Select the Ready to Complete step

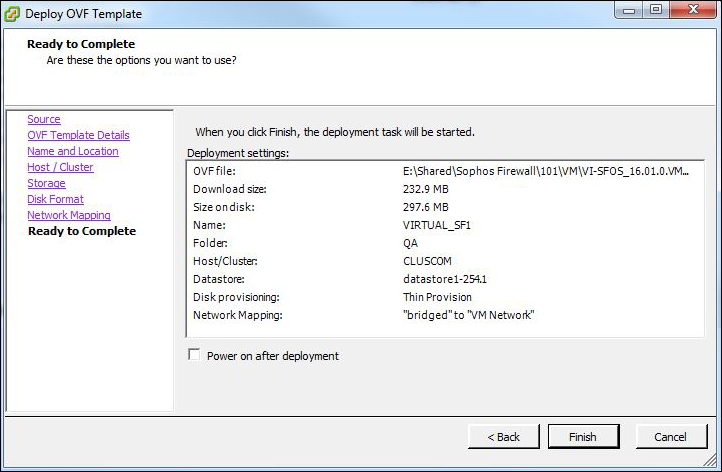[x=82, y=231]
